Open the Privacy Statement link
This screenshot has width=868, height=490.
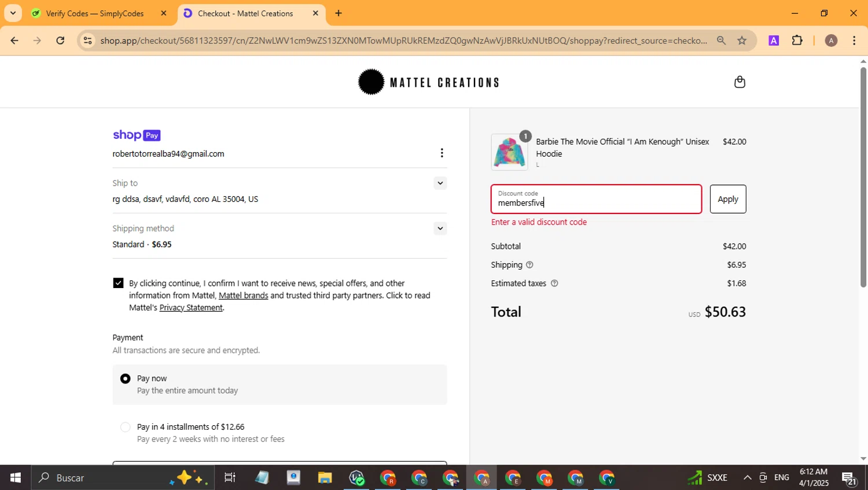point(191,308)
